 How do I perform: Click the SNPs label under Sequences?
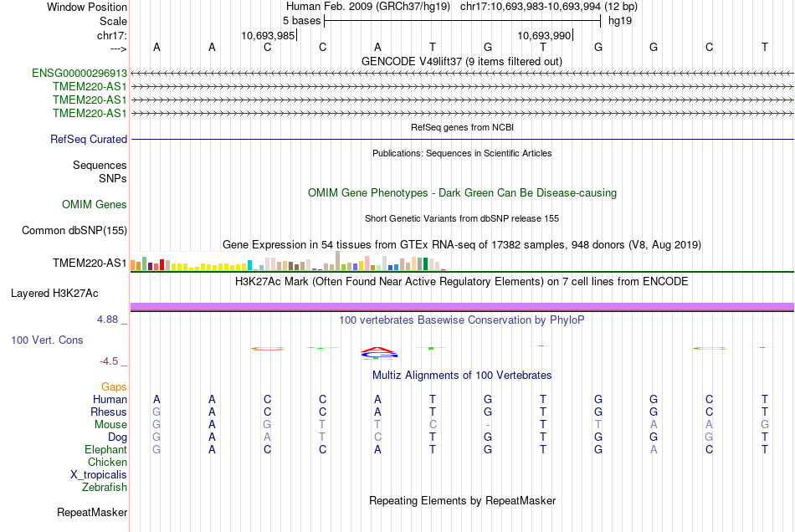[113, 178]
